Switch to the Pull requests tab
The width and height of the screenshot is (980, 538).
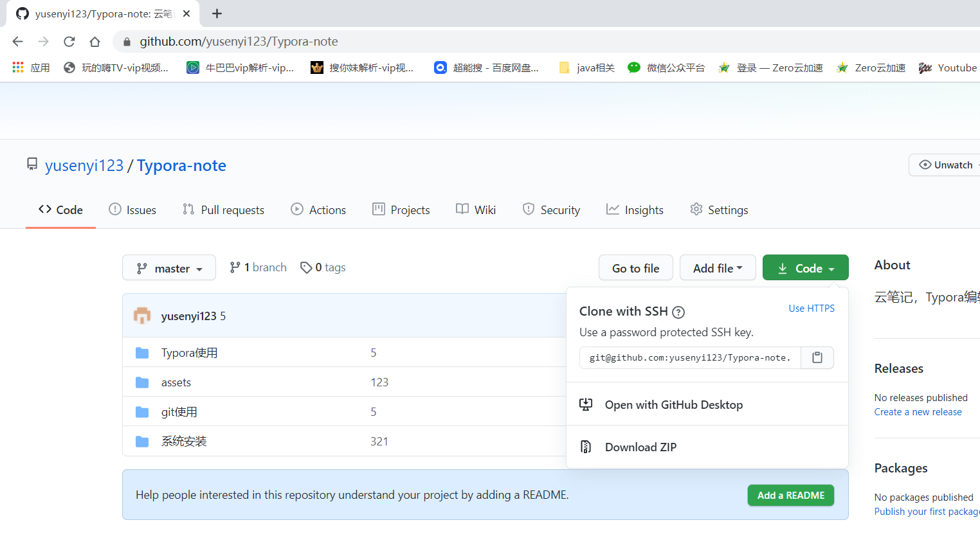tap(223, 210)
